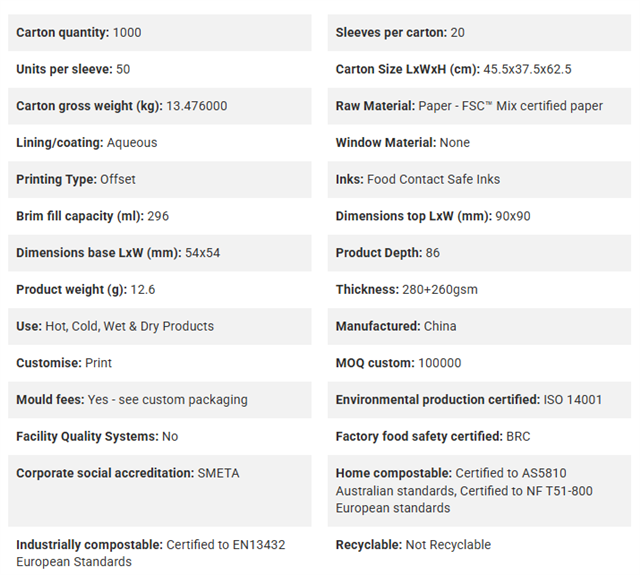
Task: Select the Sleeves per carton value
Action: (457, 33)
